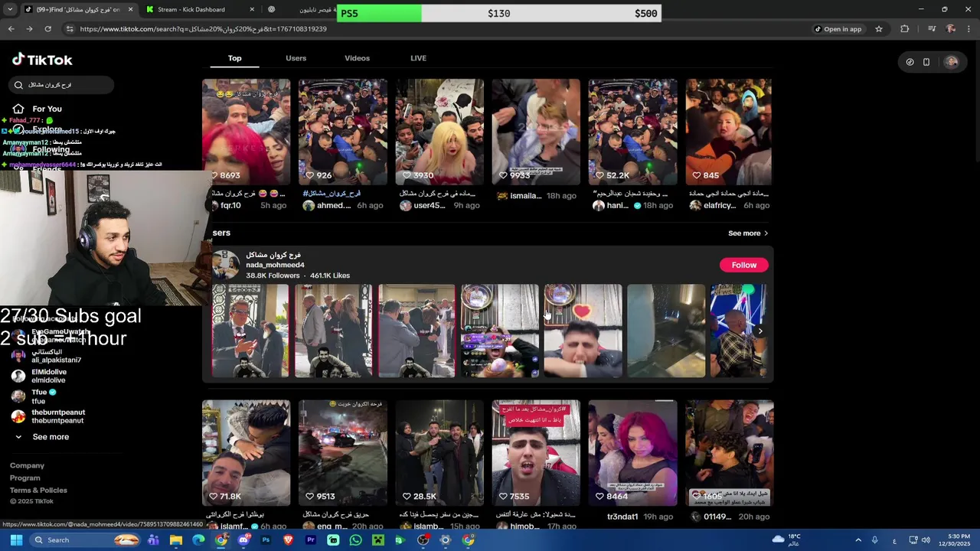Open Chrome profile avatar in toolbar

(x=951, y=29)
